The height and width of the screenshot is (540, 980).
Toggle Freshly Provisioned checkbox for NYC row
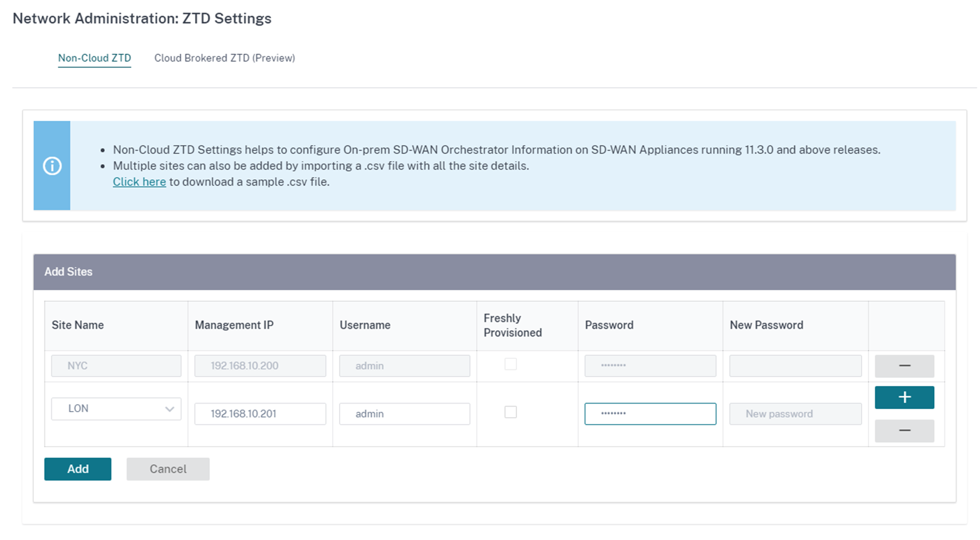click(511, 364)
